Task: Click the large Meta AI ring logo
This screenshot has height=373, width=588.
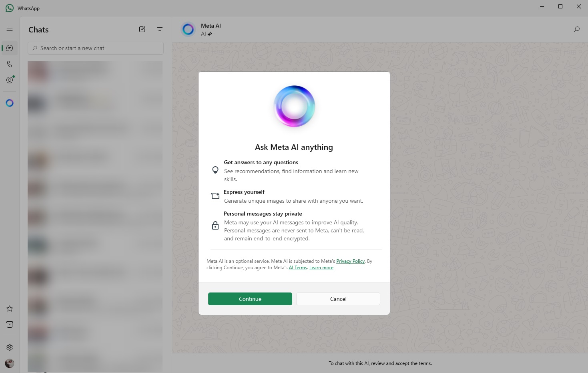Action: [294, 106]
